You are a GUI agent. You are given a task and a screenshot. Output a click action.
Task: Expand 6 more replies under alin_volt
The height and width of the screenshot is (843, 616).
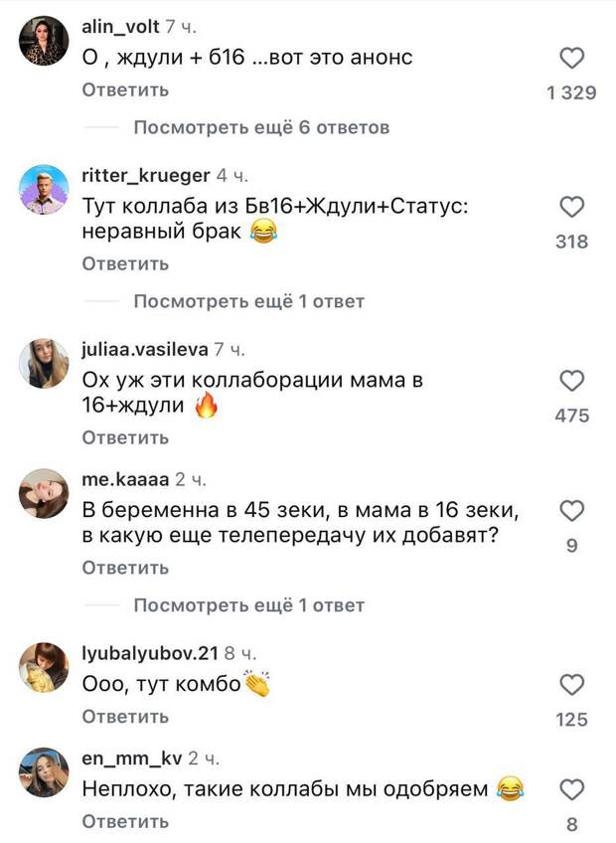[260, 127]
